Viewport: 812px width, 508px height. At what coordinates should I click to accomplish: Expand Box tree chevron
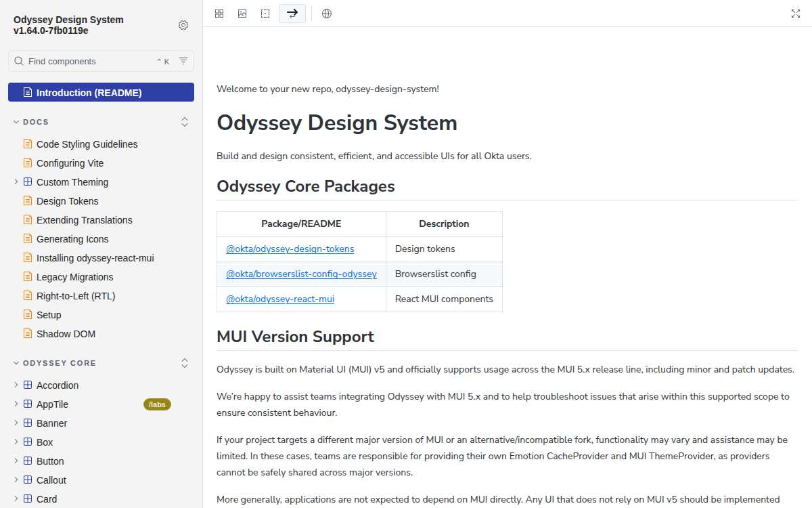(x=16, y=442)
